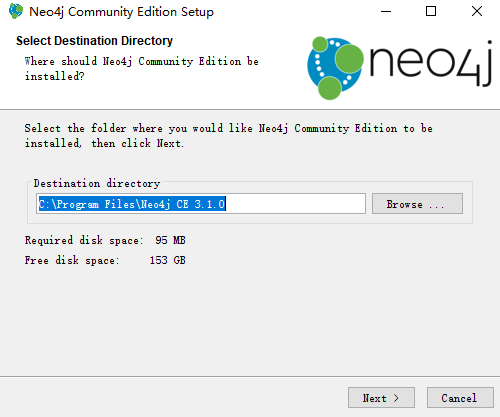Screen dimensions: 500x417
Task: Click the 'Neo4j Community Edition Setup' window title
Action: tap(121, 12)
